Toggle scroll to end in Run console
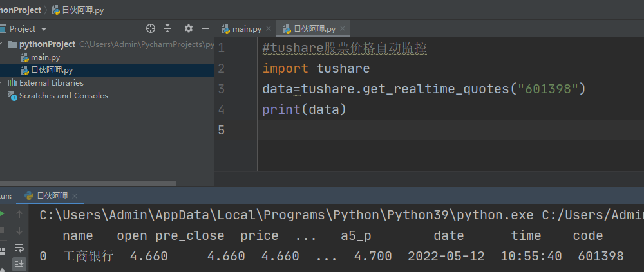644x272 pixels. click(19, 262)
